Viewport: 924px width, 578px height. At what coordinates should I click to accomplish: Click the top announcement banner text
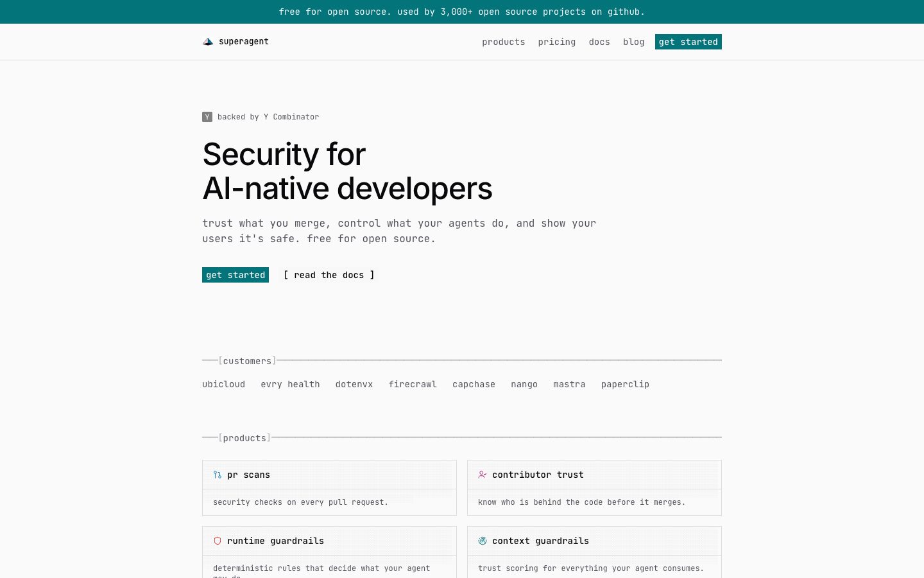tap(462, 12)
